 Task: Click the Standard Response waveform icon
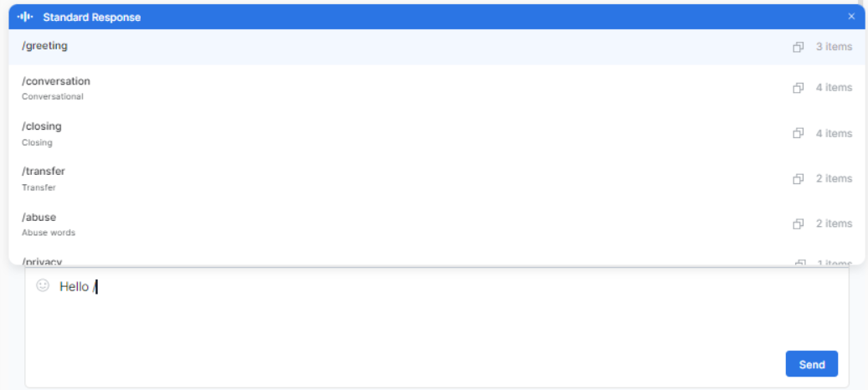point(25,17)
